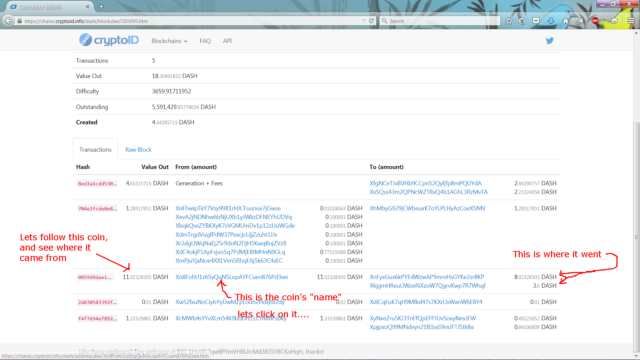The width and height of the screenshot is (640, 360).
Task: Open transaction hash 8ed3a1cdd530
Action: pos(97,184)
